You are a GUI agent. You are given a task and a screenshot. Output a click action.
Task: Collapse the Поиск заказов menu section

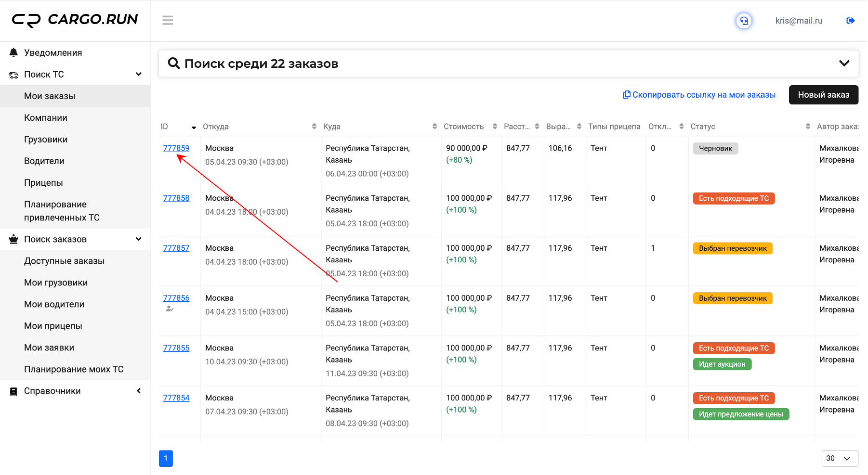point(139,239)
